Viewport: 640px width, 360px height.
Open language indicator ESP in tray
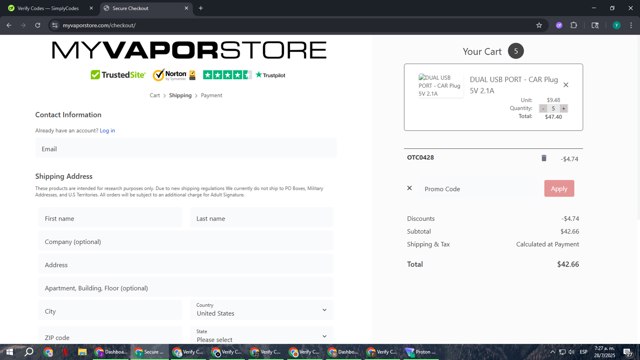pos(584,352)
